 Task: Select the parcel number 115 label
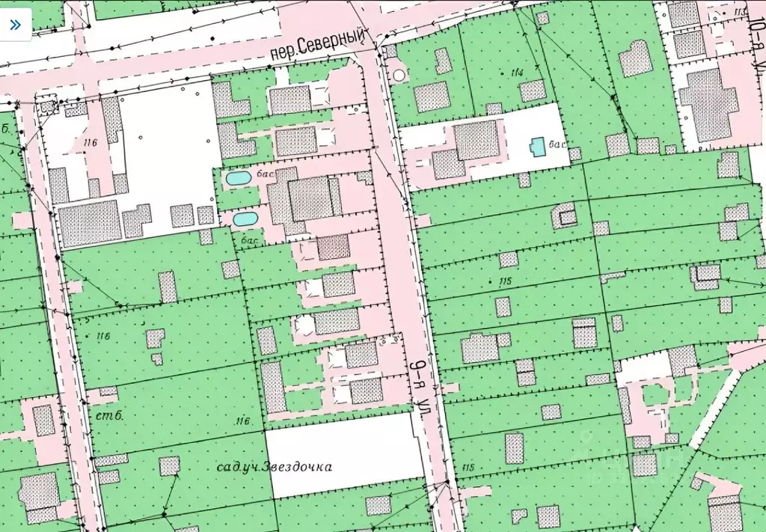[505, 281]
